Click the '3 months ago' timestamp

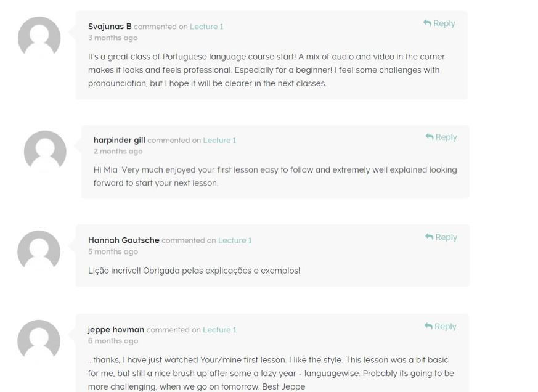(x=113, y=38)
